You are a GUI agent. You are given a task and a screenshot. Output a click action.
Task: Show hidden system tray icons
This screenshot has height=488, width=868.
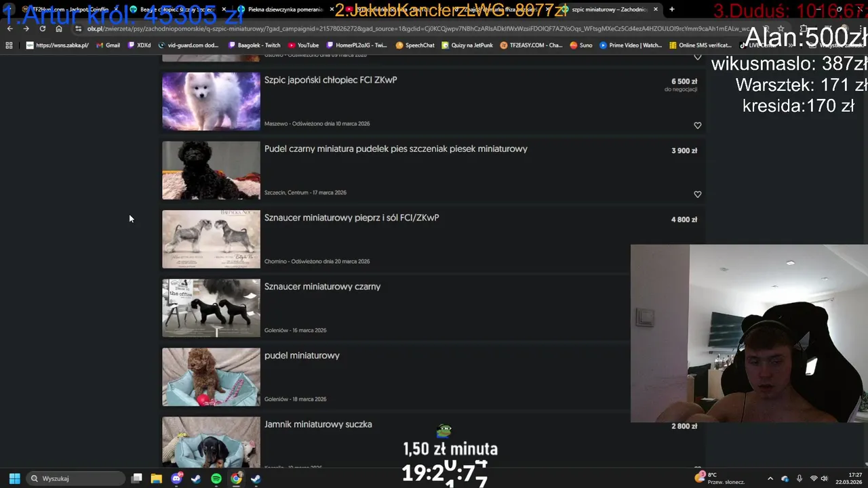pyautogui.click(x=770, y=479)
